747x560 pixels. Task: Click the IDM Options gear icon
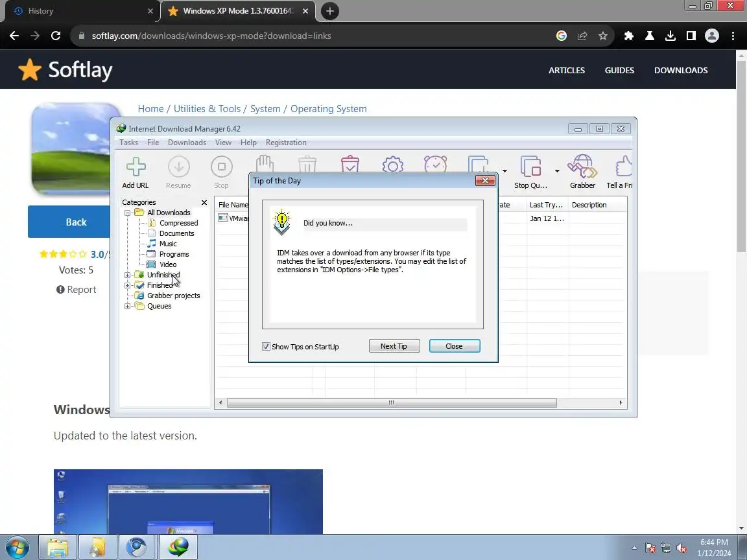[x=393, y=164]
